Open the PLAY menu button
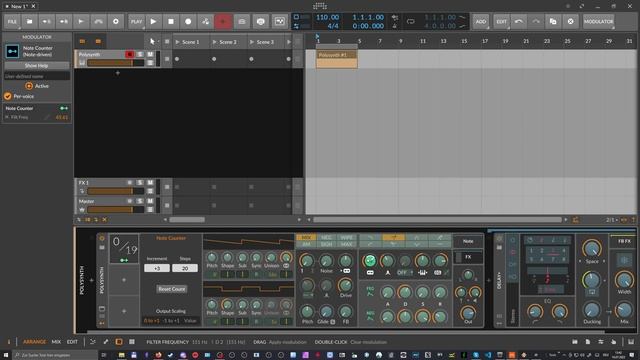 pyautogui.click(x=136, y=21)
